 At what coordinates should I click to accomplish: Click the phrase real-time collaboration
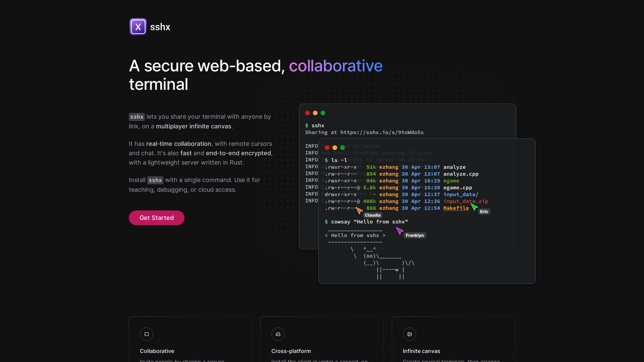click(179, 144)
